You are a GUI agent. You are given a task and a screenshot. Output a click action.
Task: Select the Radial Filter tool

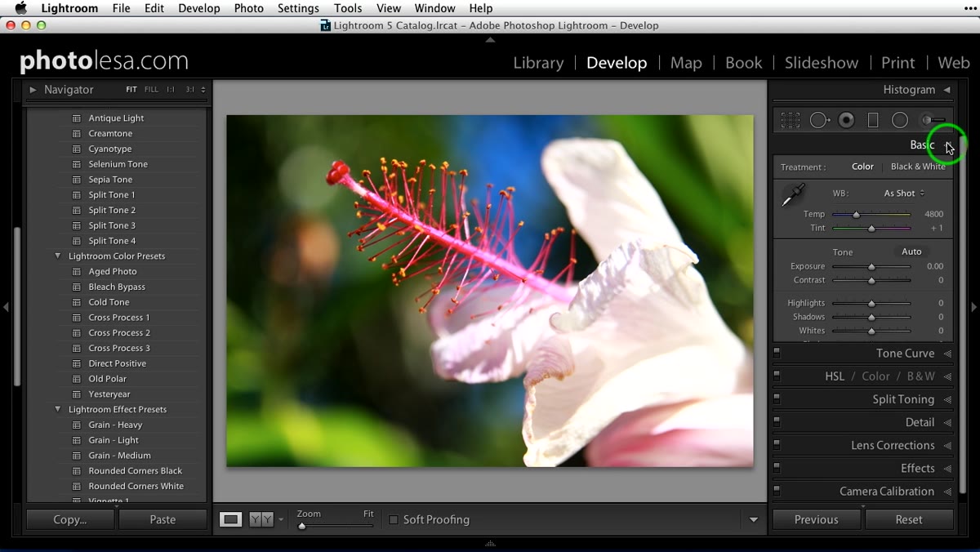900,120
